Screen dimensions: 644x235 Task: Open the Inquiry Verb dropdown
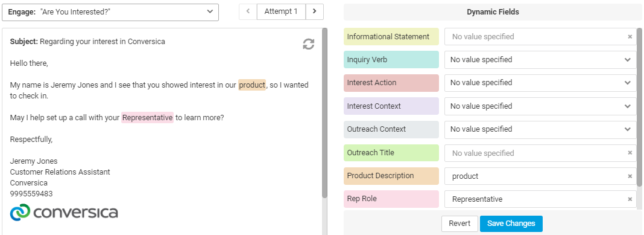[x=540, y=60]
